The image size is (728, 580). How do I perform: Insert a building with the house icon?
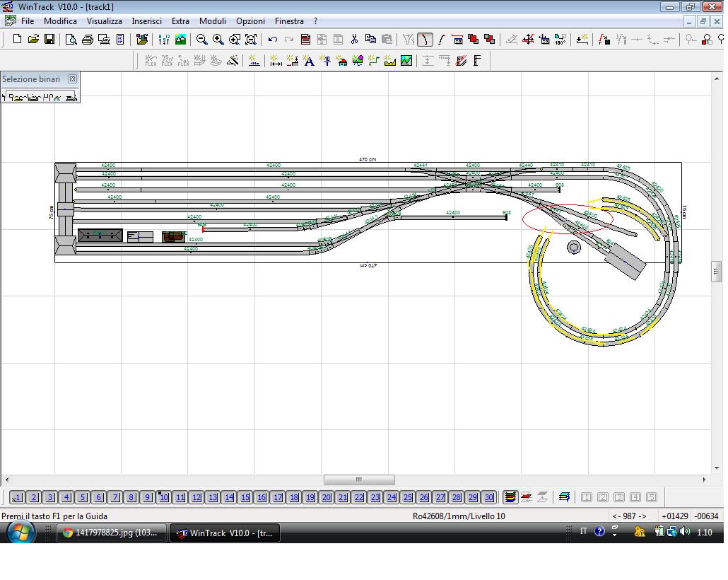341,61
